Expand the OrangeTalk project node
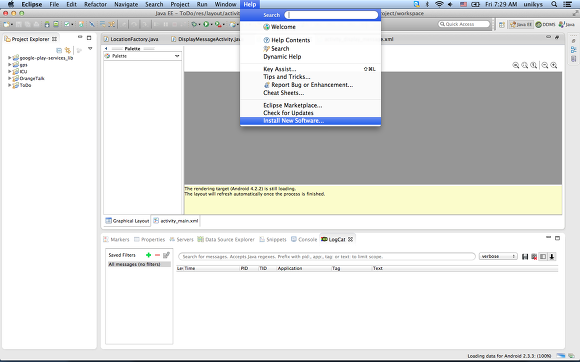 tap(10, 78)
